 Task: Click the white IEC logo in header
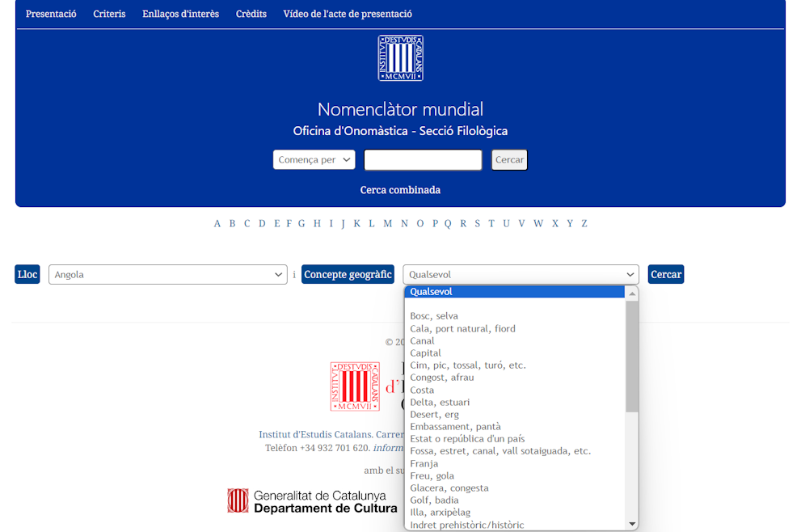(x=400, y=58)
